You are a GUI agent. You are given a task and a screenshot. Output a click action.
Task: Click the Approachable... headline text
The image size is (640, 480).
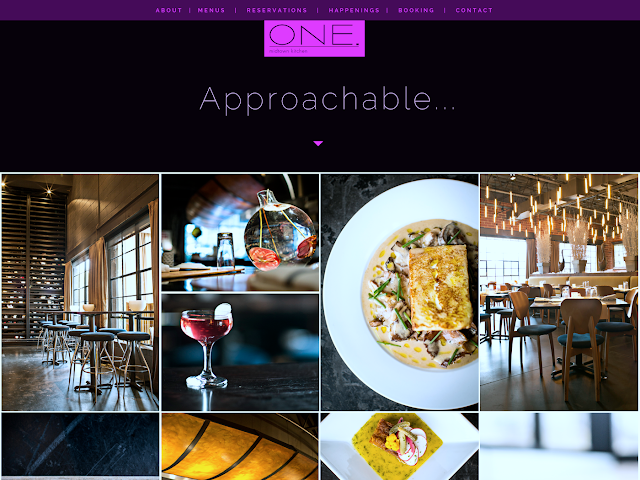tap(327, 99)
